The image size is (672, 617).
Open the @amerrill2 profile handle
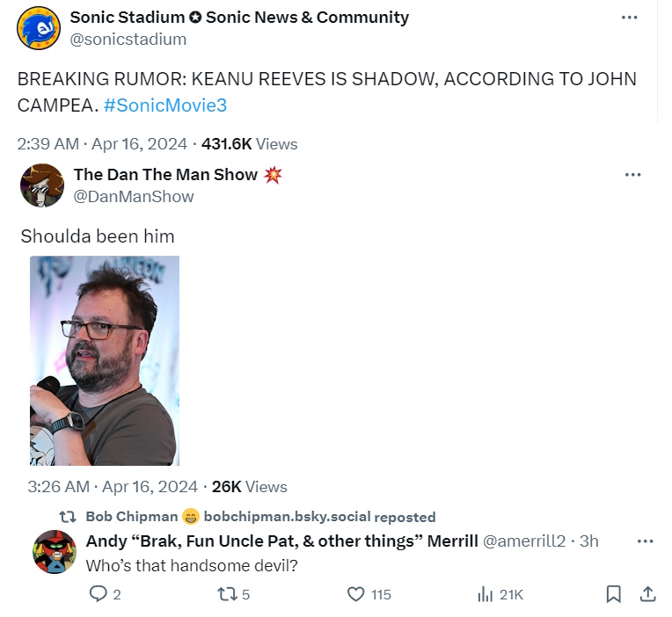click(523, 541)
